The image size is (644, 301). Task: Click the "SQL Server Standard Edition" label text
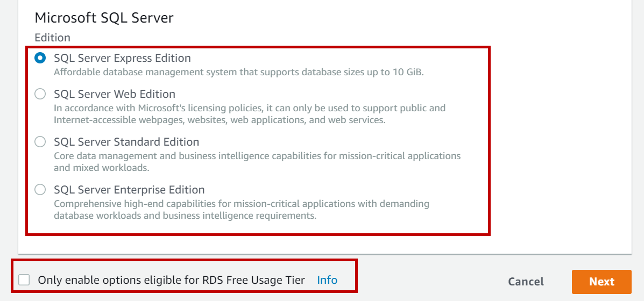[x=126, y=142]
